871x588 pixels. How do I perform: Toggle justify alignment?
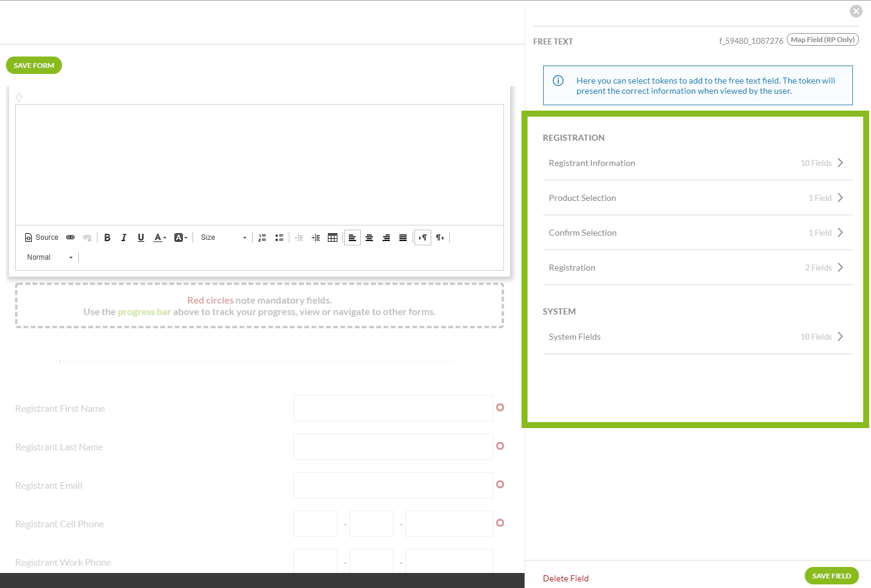403,237
